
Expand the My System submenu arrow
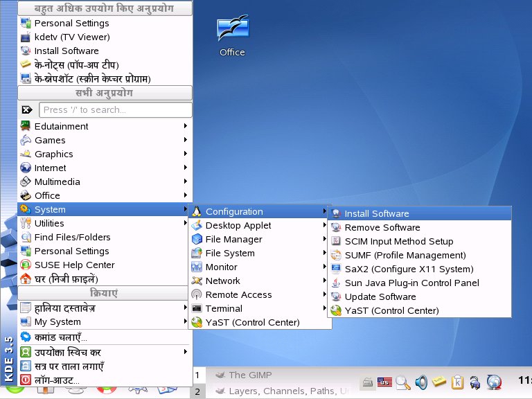[x=185, y=321]
